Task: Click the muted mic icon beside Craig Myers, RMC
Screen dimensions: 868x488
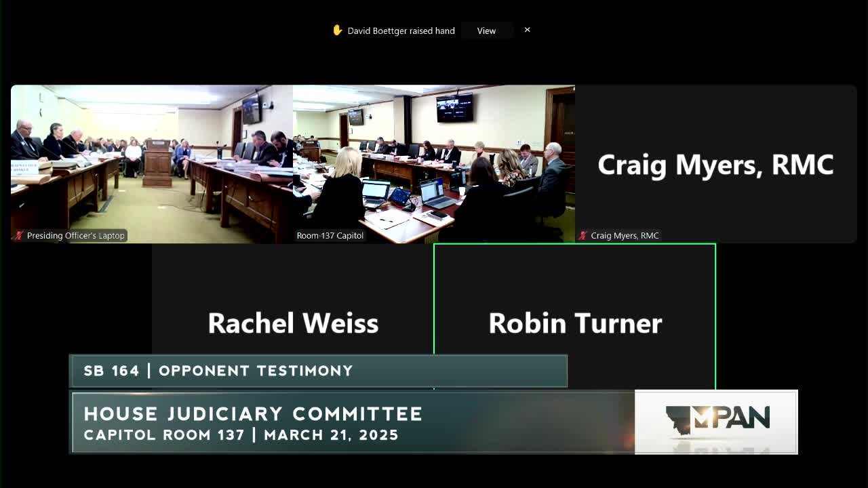Action: (584, 235)
